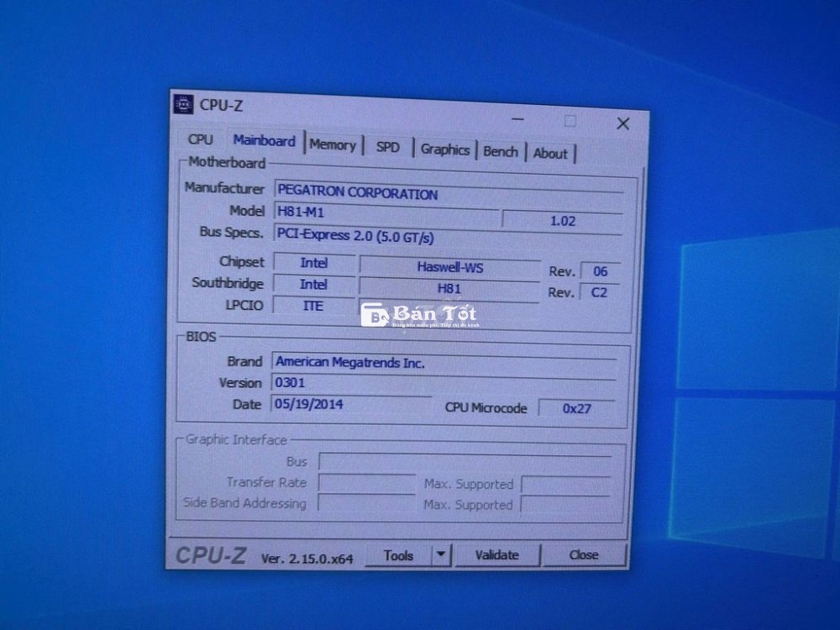Click the CPU Microcode label

(x=486, y=407)
